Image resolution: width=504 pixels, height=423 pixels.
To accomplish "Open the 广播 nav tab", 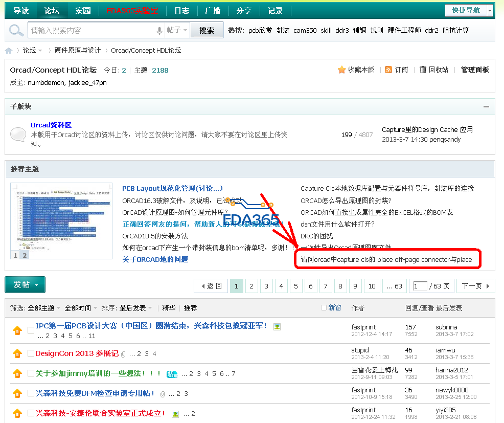I will [213, 11].
